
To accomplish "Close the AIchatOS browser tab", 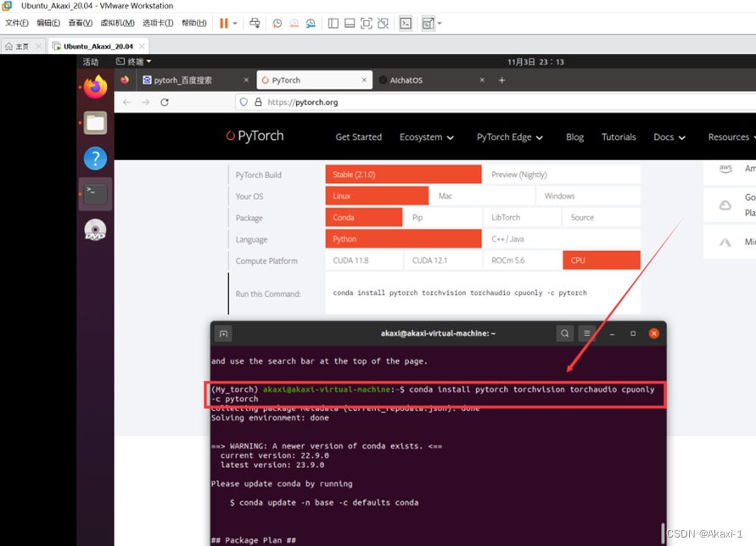I will 482,80.
